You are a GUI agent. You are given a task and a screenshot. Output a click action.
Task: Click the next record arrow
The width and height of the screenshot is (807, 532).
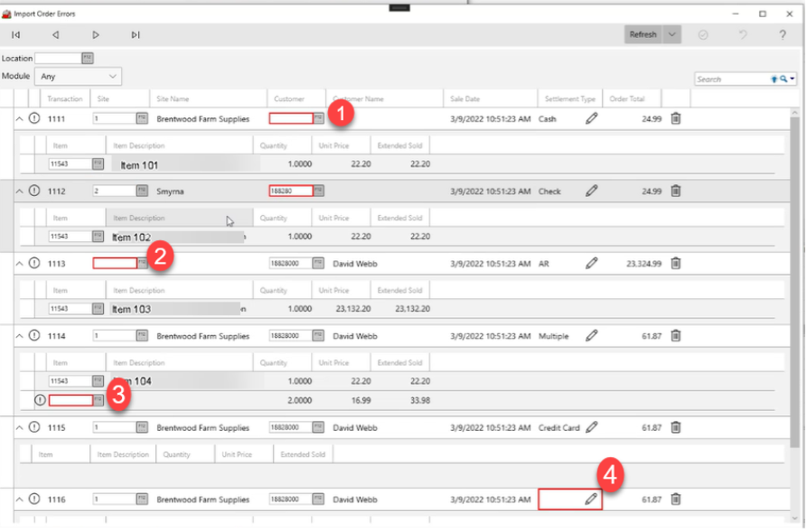[96, 35]
